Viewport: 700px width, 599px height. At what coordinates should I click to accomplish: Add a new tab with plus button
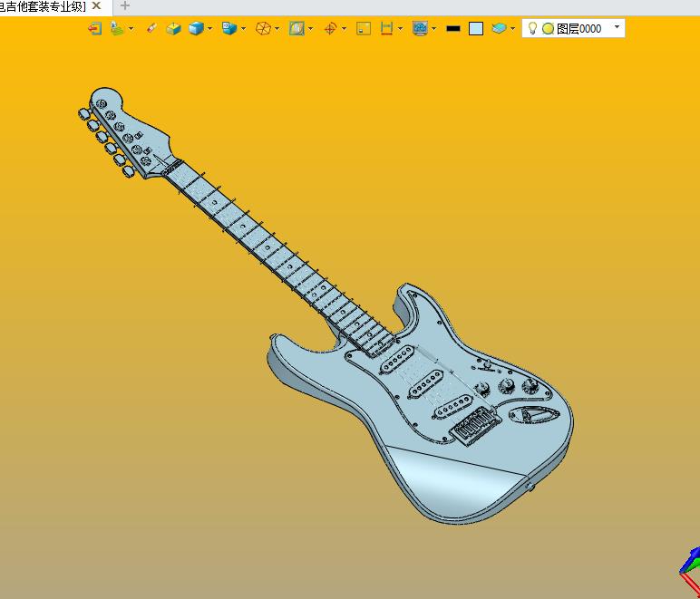point(125,6)
